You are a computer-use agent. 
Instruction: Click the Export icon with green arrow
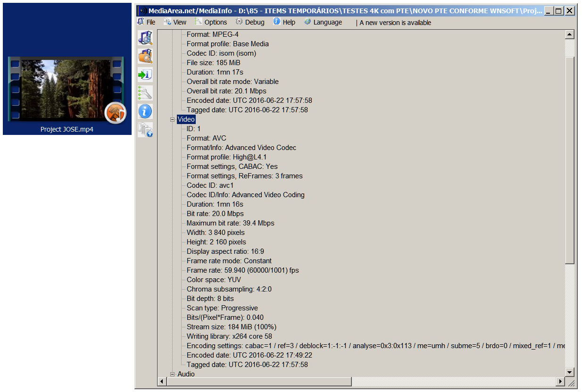145,75
